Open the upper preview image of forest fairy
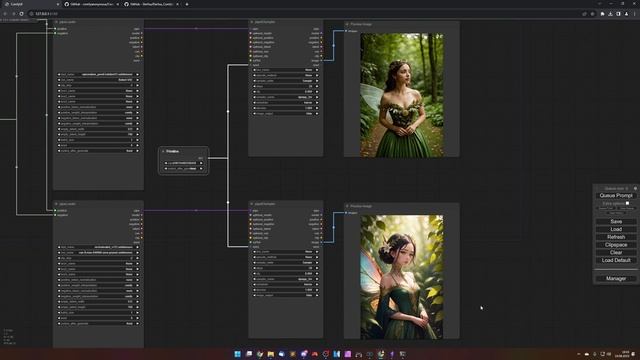 402,96
